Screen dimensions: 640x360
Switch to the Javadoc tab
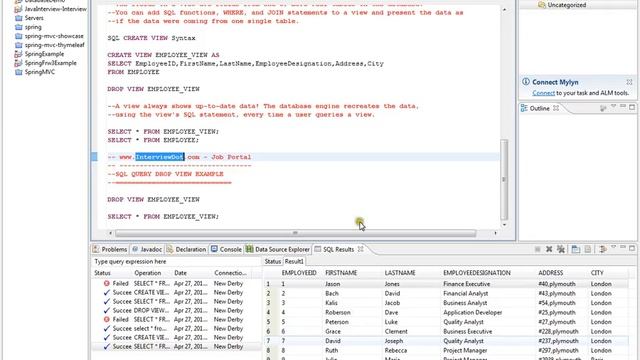click(x=147, y=249)
